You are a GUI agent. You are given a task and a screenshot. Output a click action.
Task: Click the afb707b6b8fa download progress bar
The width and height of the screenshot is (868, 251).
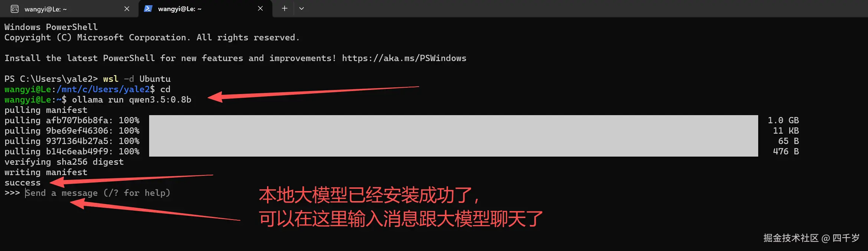coord(453,120)
